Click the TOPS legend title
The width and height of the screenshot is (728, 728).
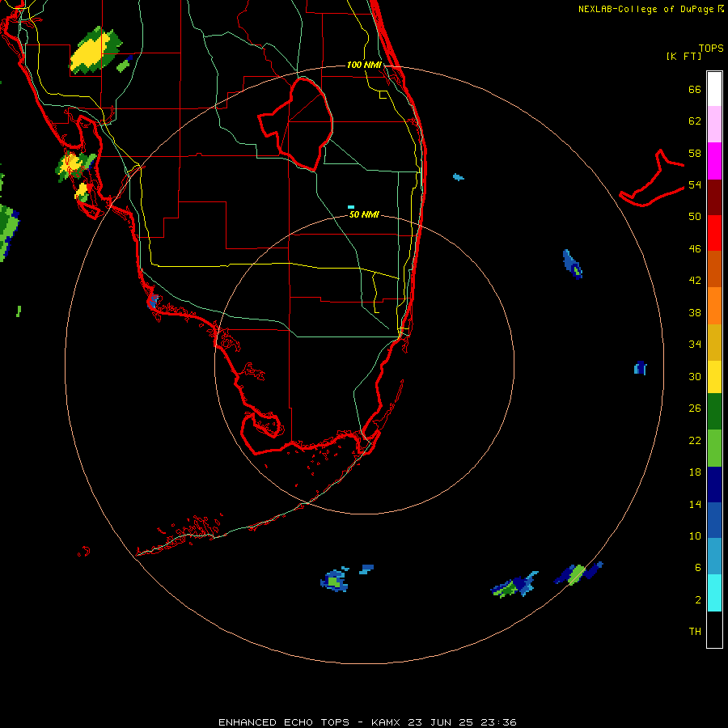point(711,48)
